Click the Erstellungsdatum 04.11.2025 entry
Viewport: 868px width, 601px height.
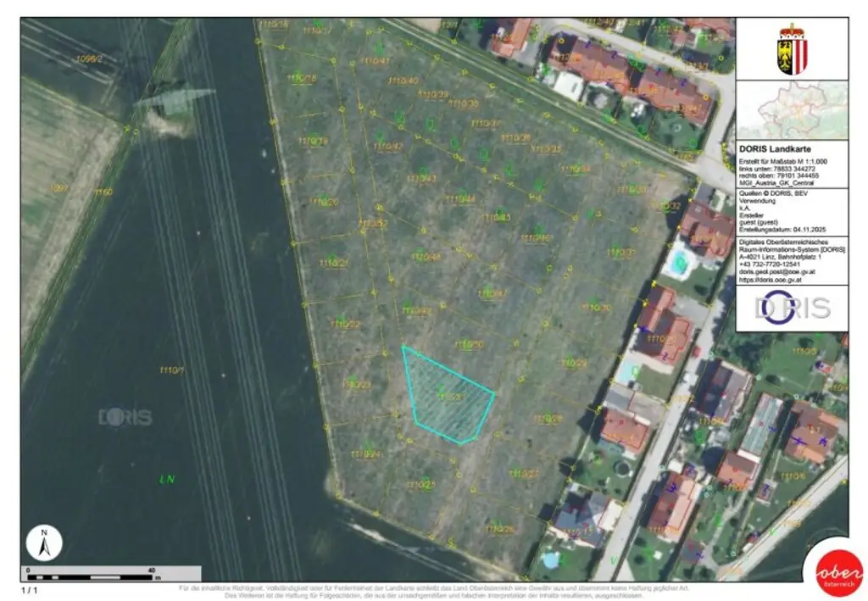point(782,229)
